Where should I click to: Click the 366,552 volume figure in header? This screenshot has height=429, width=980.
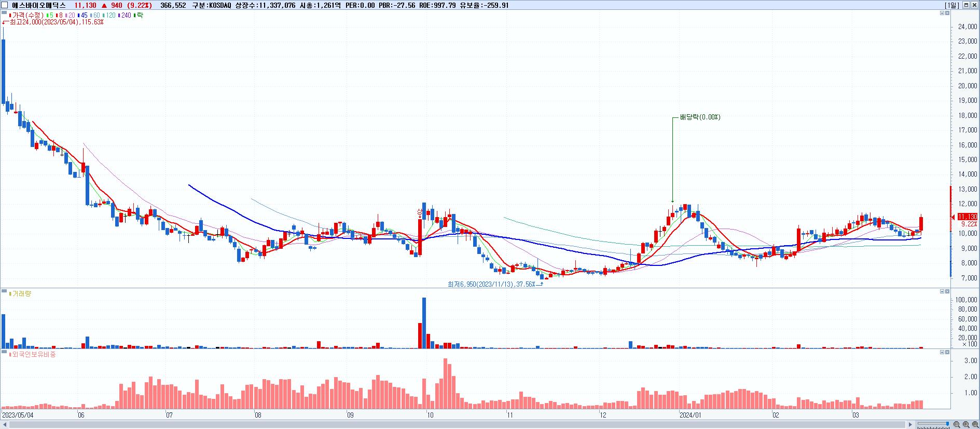tap(173, 5)
